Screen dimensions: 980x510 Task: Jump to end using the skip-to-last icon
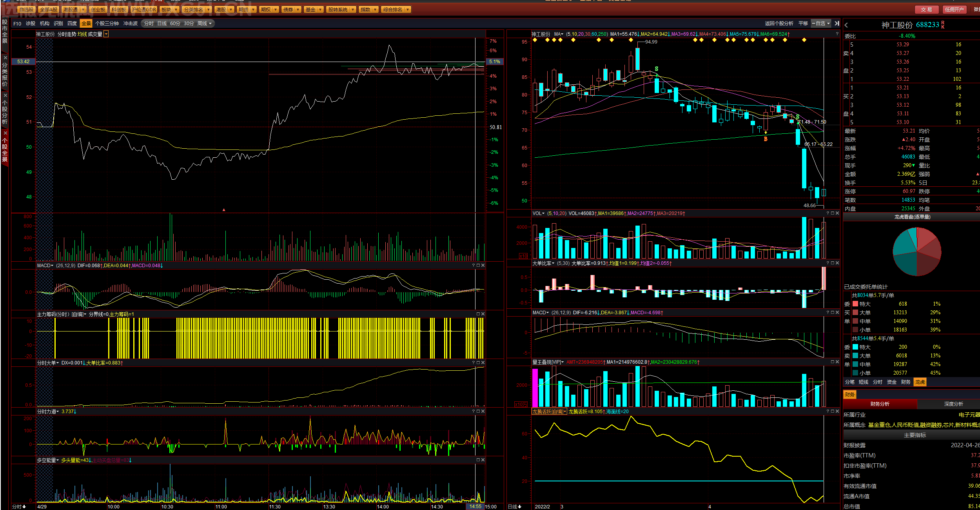pyautogui.click(x=837, y=24)
